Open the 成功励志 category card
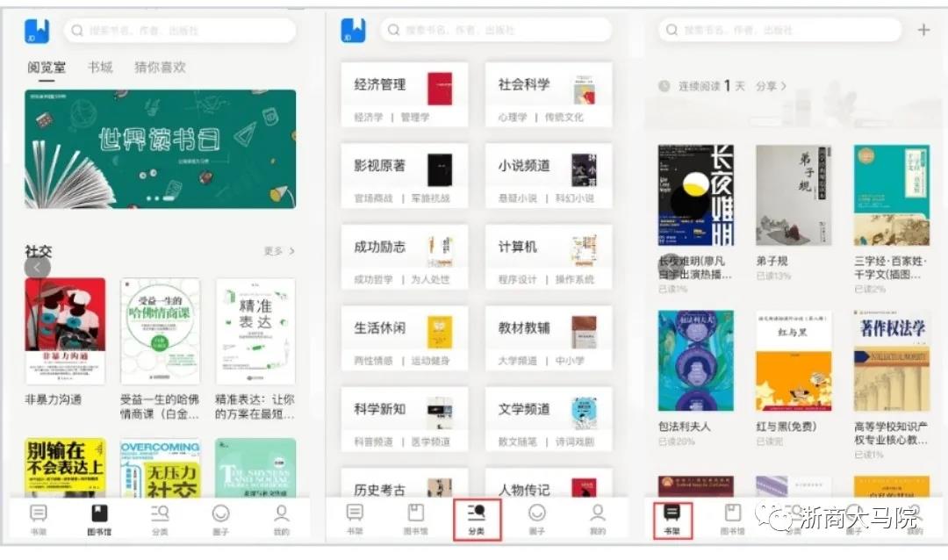The width and height of the screenshot is (948, 560). pyautogui.click(x=405, y=256)
